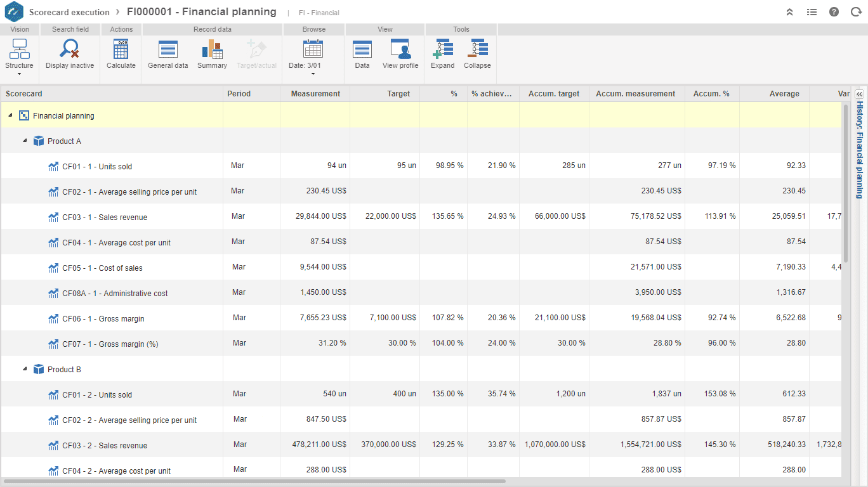Open the help question mark icon
868x487 pixels.
834,11
